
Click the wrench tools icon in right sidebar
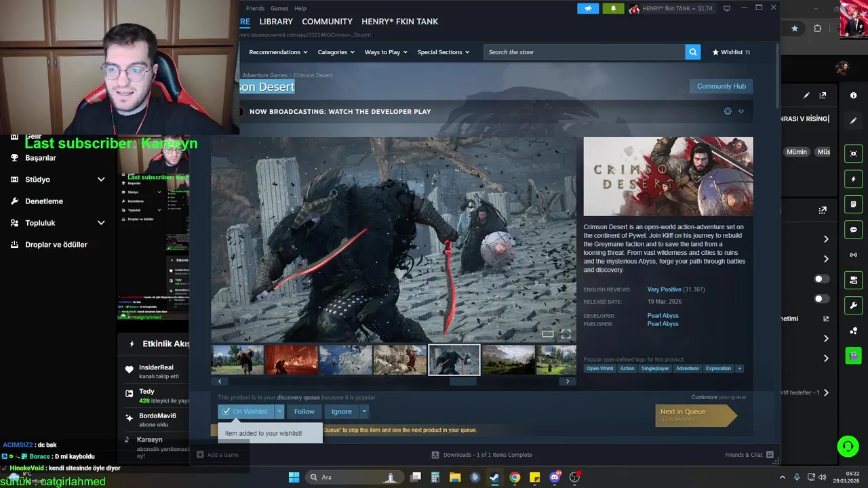point(853,305)
